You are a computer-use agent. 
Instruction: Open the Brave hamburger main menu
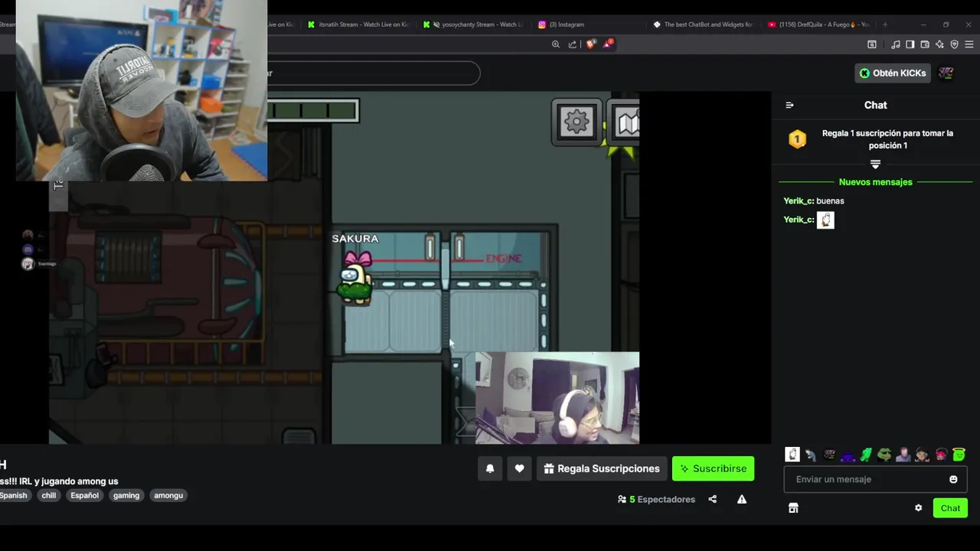tap(969, 44)
